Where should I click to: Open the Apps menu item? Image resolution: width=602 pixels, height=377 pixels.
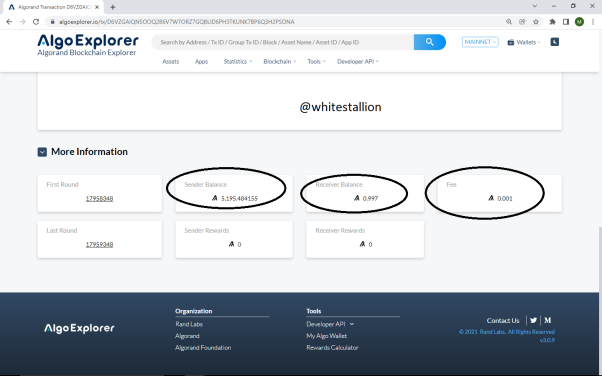click(x=201, y=61)
